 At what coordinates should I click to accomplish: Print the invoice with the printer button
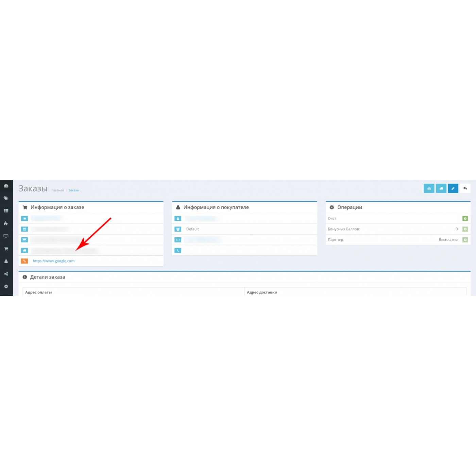(x=429, y=188)
